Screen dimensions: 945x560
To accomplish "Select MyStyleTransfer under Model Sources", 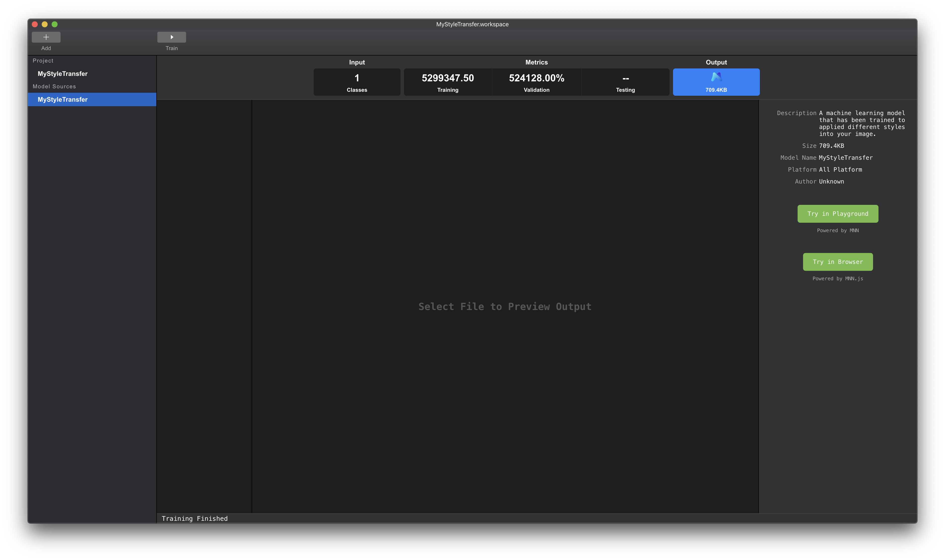I will tap(63, 100).
